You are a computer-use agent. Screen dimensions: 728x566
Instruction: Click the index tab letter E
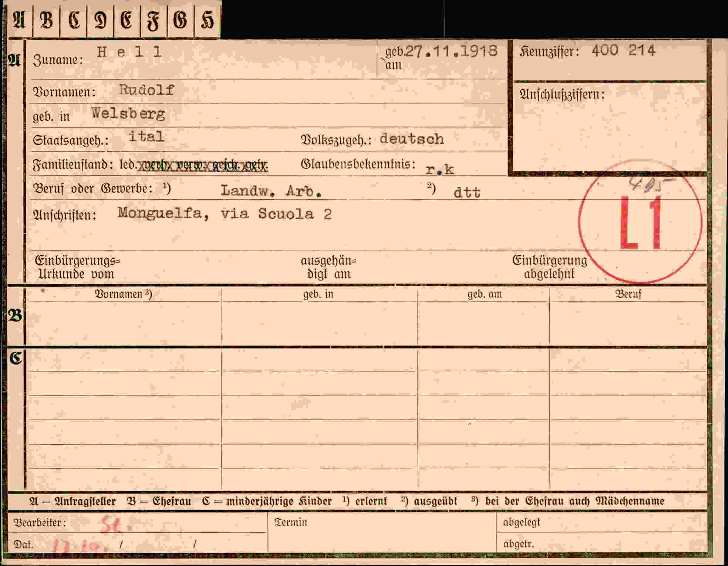coord(126,19)
